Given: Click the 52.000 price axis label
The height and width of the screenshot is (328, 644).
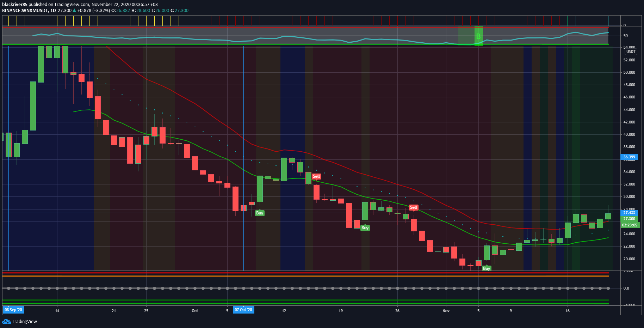Looking at the screenshot, I should tap(629, 60).
